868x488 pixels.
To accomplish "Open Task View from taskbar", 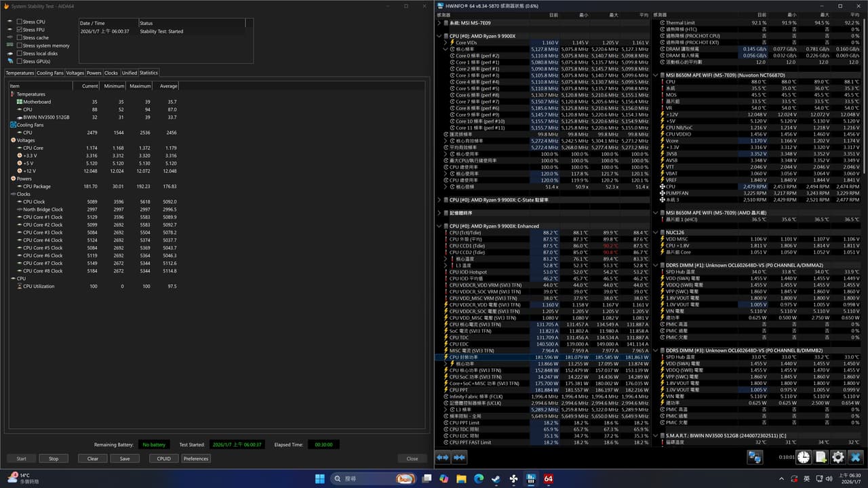I will [x=427, y=479].
